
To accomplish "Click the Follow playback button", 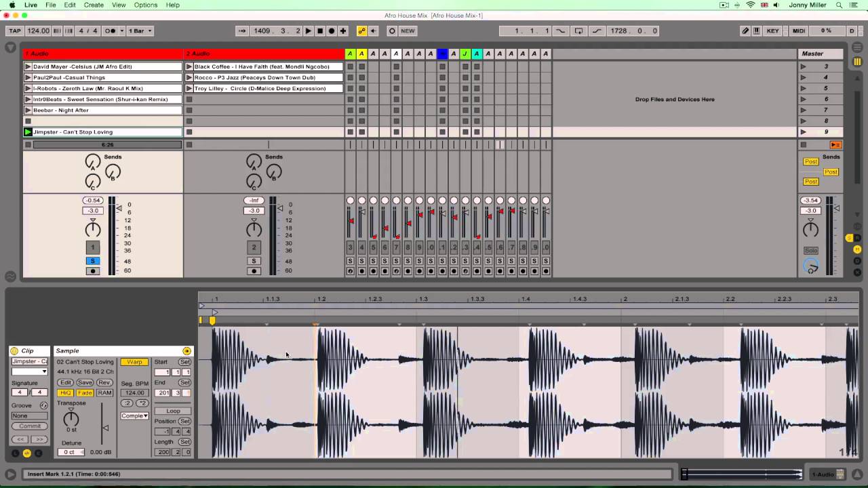I will click(242, 30).
